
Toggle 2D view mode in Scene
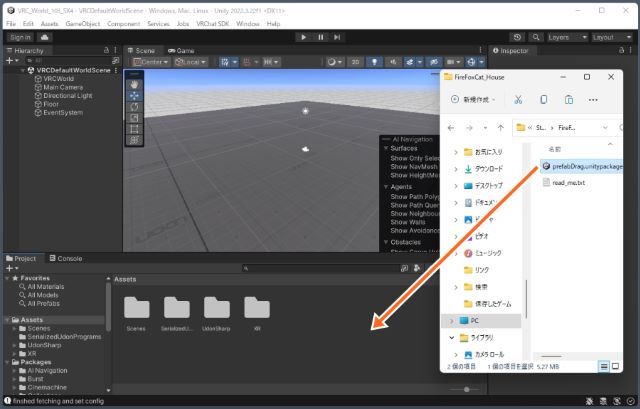(x=355, y=62)
